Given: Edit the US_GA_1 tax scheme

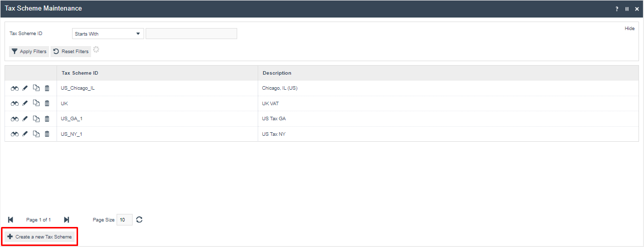Looking at the screenshot, I should pyautogui.click(x=25, y=119).
